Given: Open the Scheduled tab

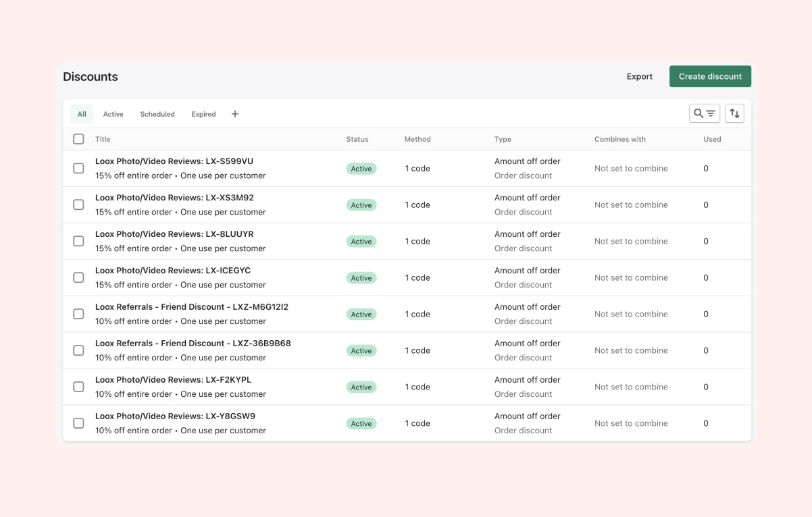Looking at the screenshot, I should point(157,114).
